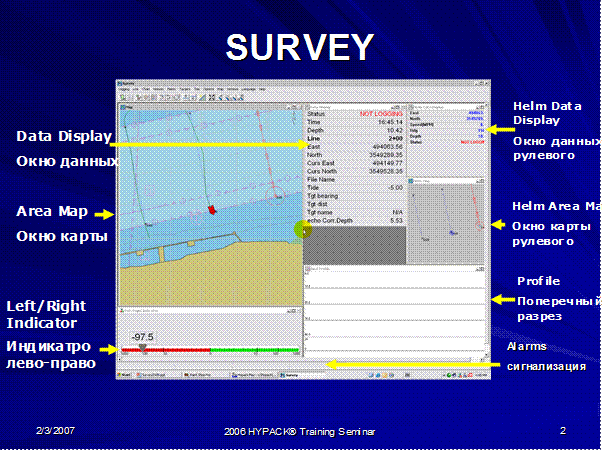Select the Tgt bearing label
Image resolution: width=602 pixels, height=451 pixels.
(322, 196)
